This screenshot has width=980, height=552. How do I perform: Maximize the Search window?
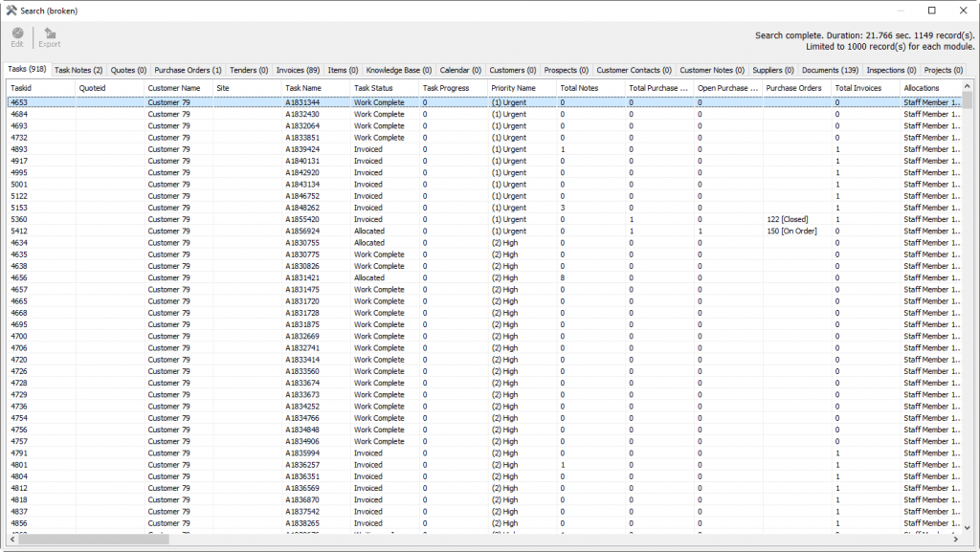pyautogui.click(x=931, y=10)
